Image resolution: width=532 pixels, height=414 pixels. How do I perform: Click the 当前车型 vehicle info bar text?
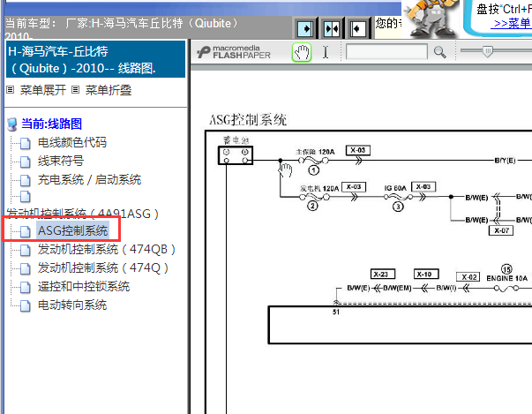pos(122,23)
